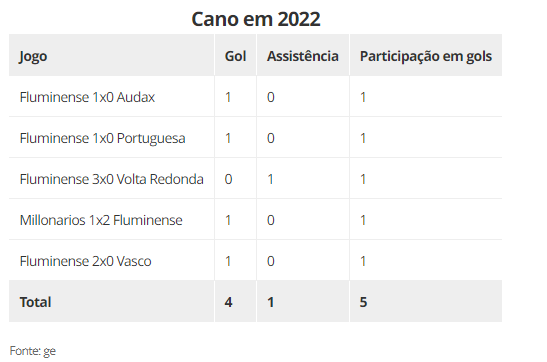This screenshot has height=362, width=547.
Task: Click the 'Fonte: ge' source text
Action: click(x=33, y=351)
